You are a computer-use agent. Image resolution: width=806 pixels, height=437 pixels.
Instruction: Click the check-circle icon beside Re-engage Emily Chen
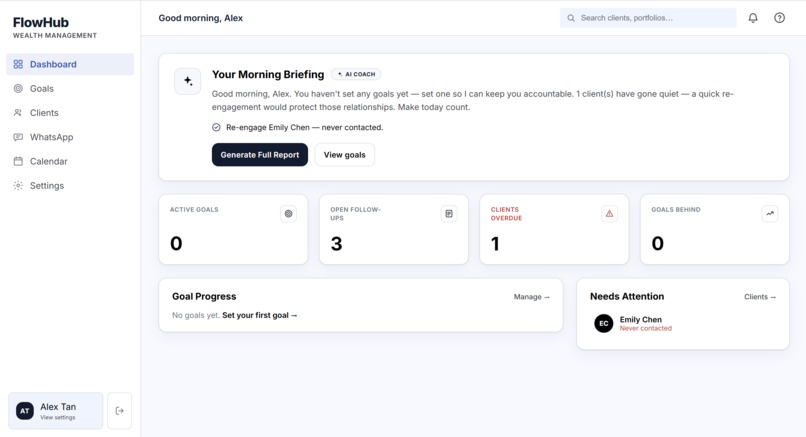tap(216, 128)
